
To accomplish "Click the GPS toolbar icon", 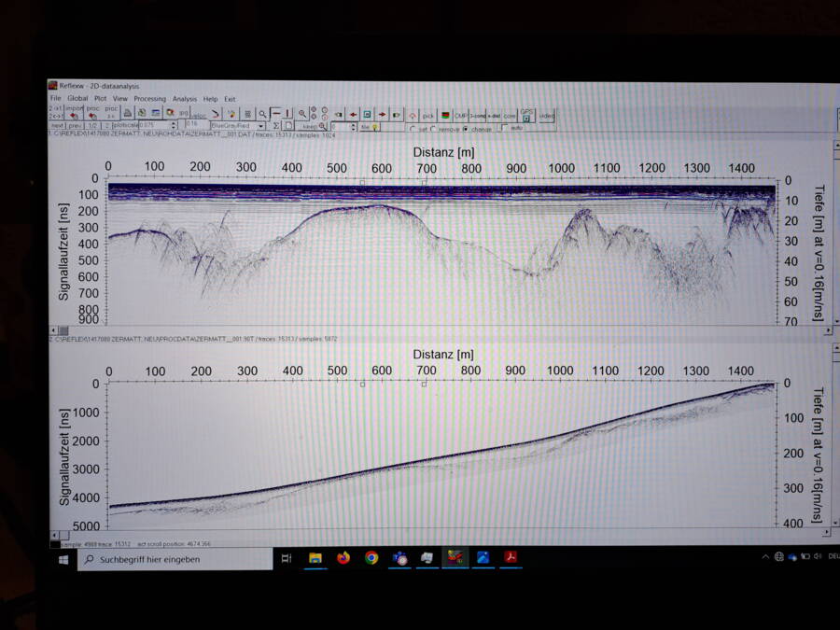I will click(527, 115).
